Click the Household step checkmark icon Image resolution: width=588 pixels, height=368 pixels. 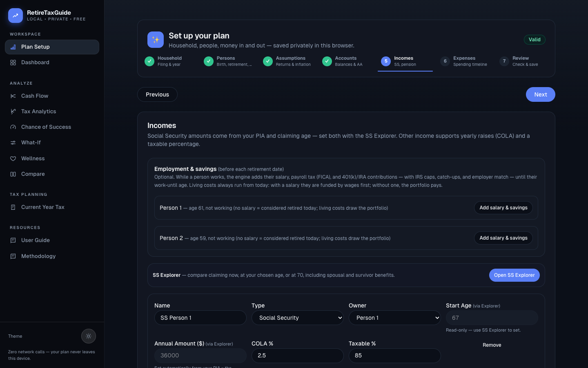[149, 61]
